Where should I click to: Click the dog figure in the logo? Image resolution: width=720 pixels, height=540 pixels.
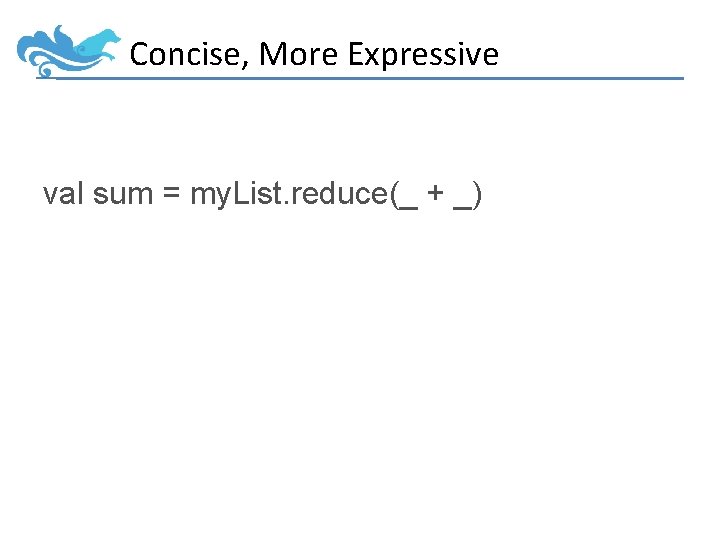coord(98,43)
